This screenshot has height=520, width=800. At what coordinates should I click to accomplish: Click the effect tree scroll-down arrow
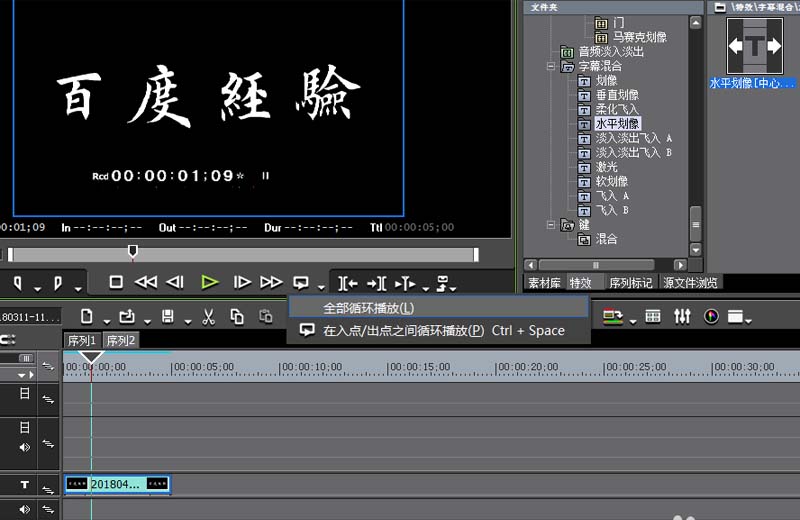(x=695, y=249)
